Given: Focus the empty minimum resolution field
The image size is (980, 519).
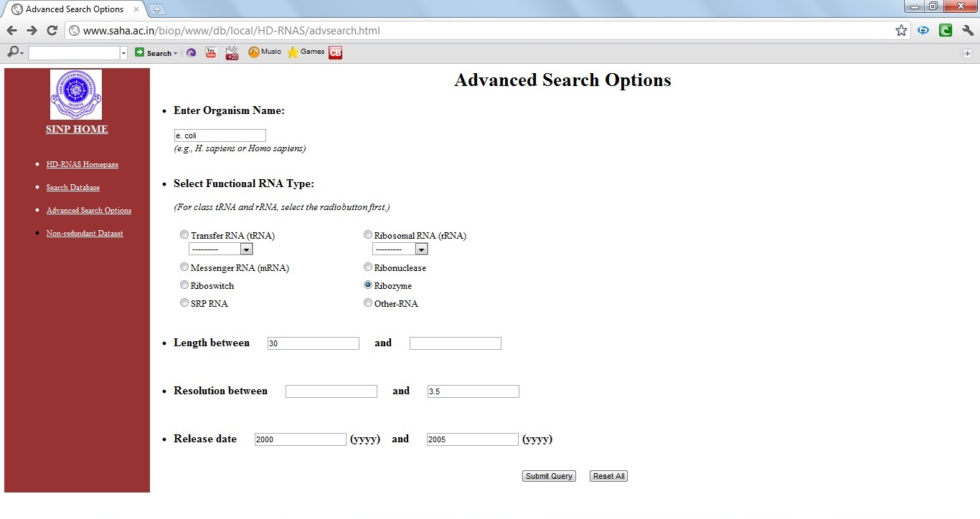Looking at the screenshot, I should (331, 391).
